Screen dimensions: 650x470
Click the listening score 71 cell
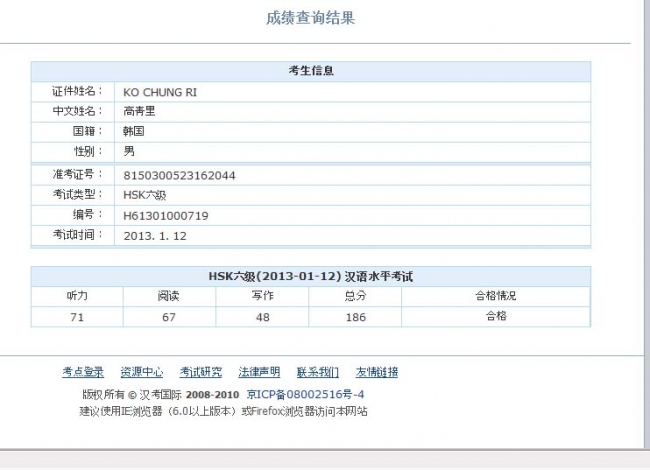[77, 317]
